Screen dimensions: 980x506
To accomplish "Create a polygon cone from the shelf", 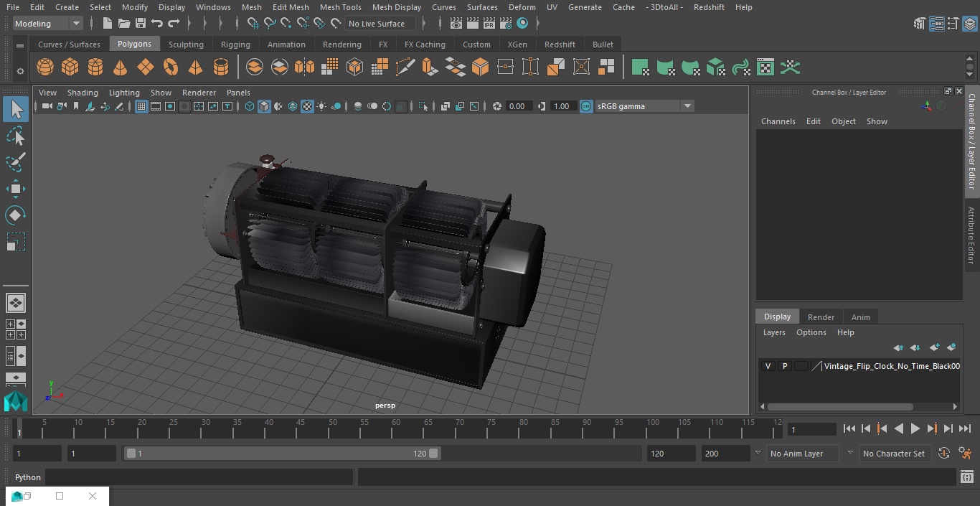I will pos(121,67).
